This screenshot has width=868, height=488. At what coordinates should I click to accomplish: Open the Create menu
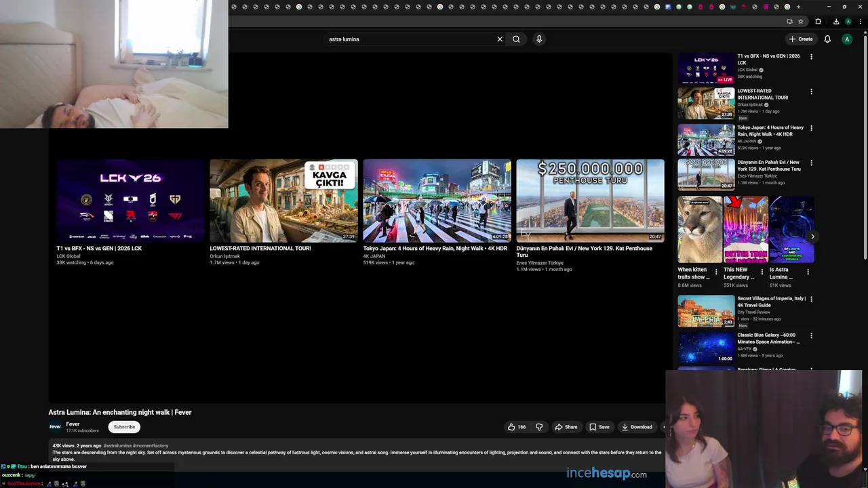tap(800, 39)
